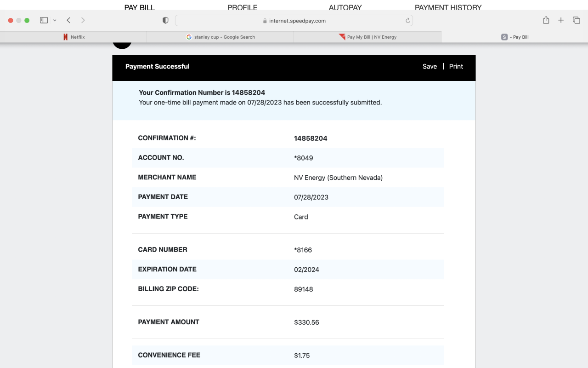Select the Pay Bill tab

coord(514,37)
